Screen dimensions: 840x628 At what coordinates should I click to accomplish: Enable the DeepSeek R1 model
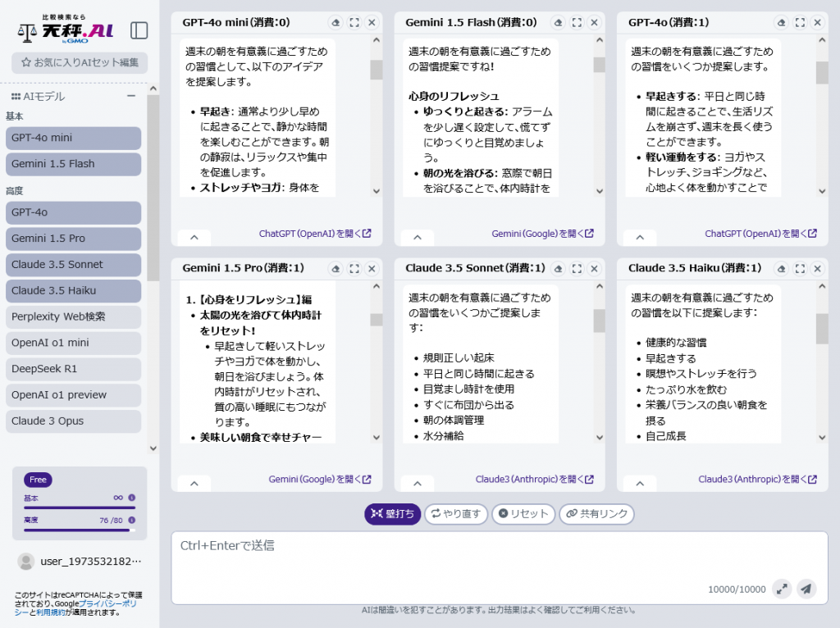[x=73, y=370]
